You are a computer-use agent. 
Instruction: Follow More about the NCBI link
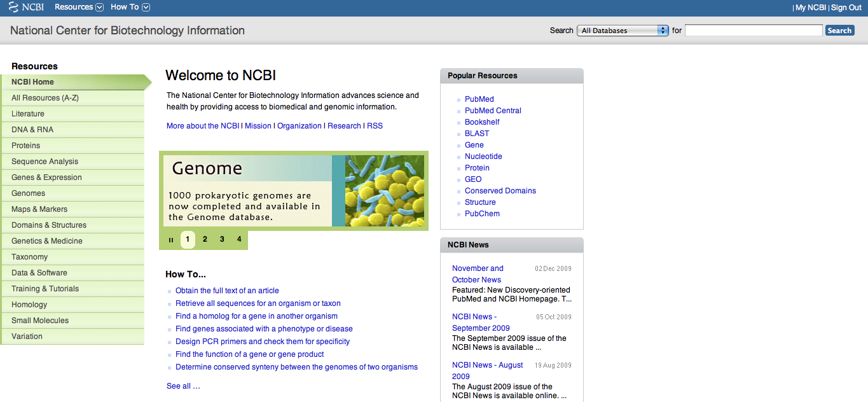[x=203, y=126]
